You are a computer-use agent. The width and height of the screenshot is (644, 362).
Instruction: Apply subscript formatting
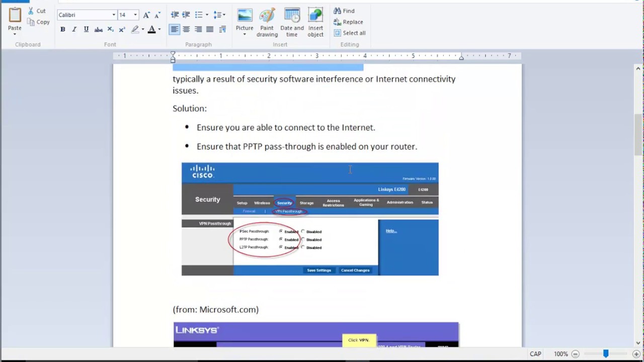(x=110, y=30)
